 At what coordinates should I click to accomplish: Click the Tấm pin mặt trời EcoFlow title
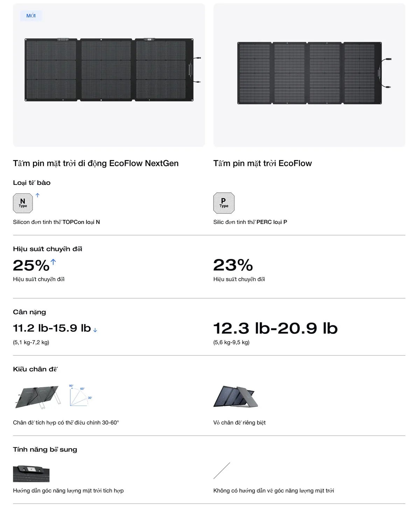[x=262, y=163]
